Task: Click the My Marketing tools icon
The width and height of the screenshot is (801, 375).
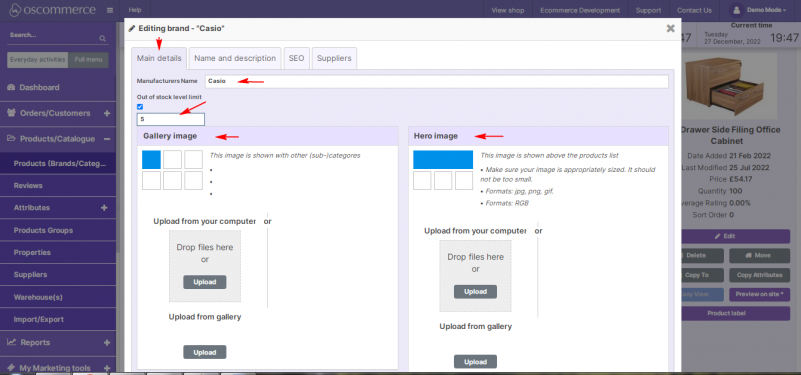Action: click(x=11, y=368)
